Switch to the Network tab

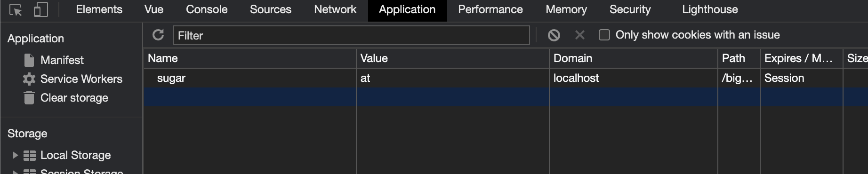pyautogui.click(x=335, y=9)
